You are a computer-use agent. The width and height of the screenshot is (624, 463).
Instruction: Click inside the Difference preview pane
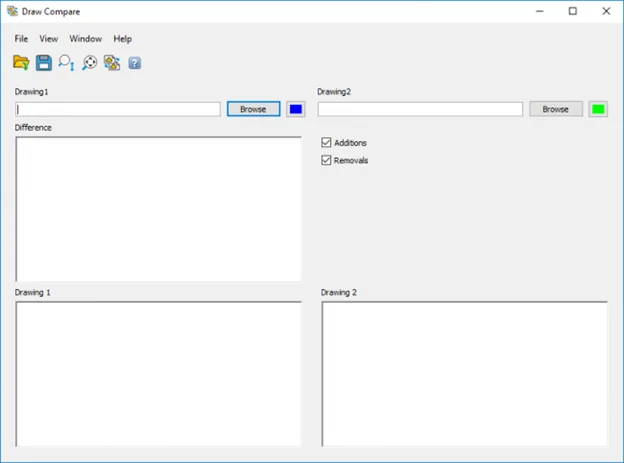click(158, 209)
